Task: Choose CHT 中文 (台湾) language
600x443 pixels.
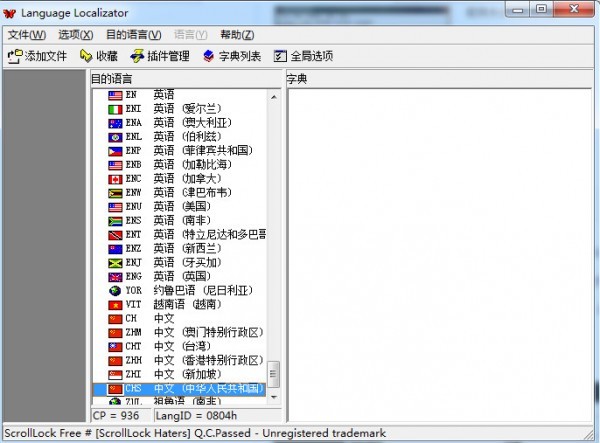Action: tap(179, 347)
